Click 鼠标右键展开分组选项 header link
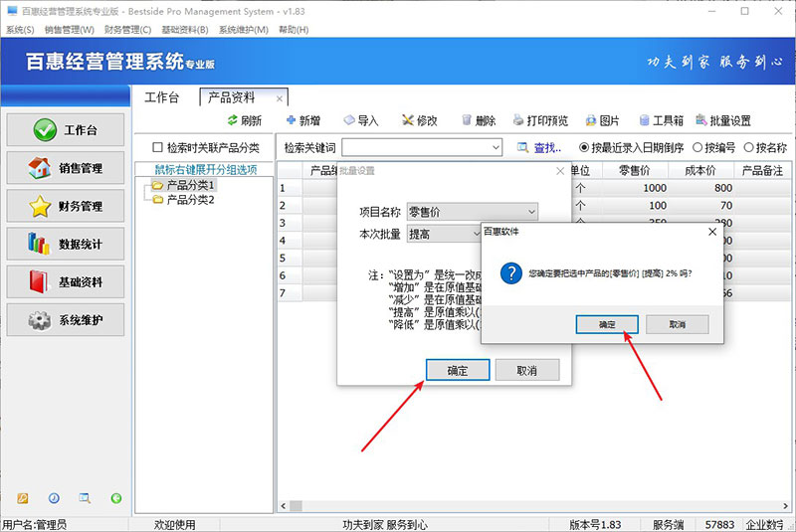Image resolution: width=796 pixels, height=532 pixels. (206, 169)
